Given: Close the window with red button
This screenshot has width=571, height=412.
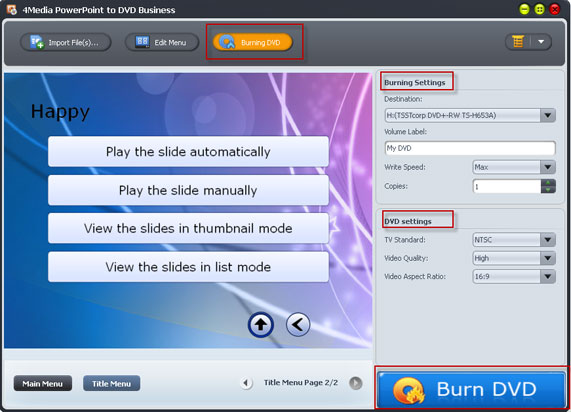Looking at the screenshot, I should (555, 9).
